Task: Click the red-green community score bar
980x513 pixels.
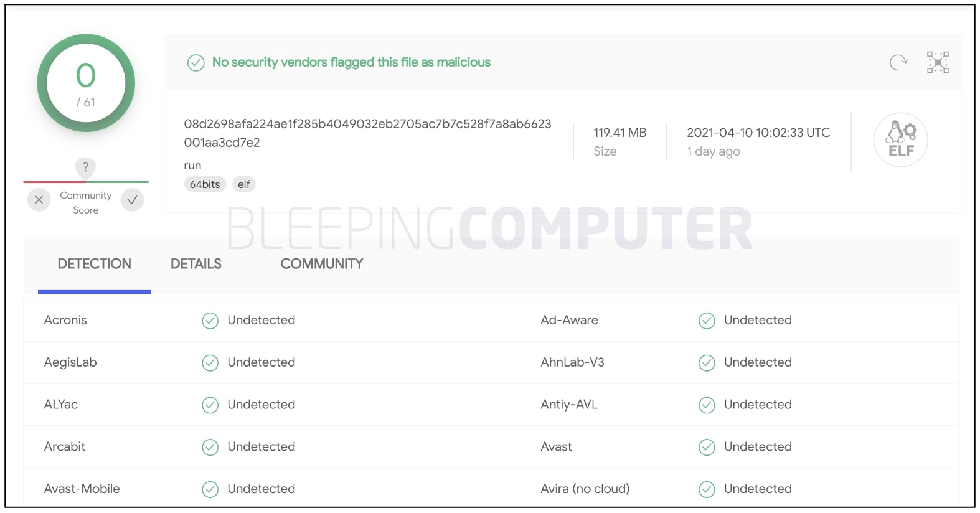Action: coord(85,182)
